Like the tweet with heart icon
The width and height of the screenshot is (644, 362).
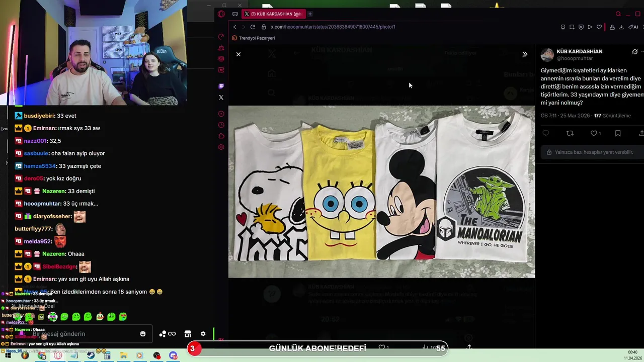[594, 133]
